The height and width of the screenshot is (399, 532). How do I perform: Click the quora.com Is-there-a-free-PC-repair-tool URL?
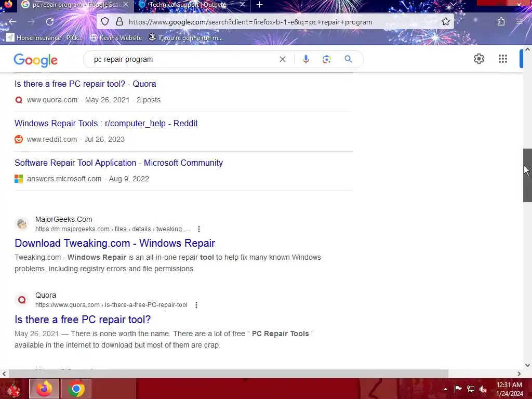(111, 305)
